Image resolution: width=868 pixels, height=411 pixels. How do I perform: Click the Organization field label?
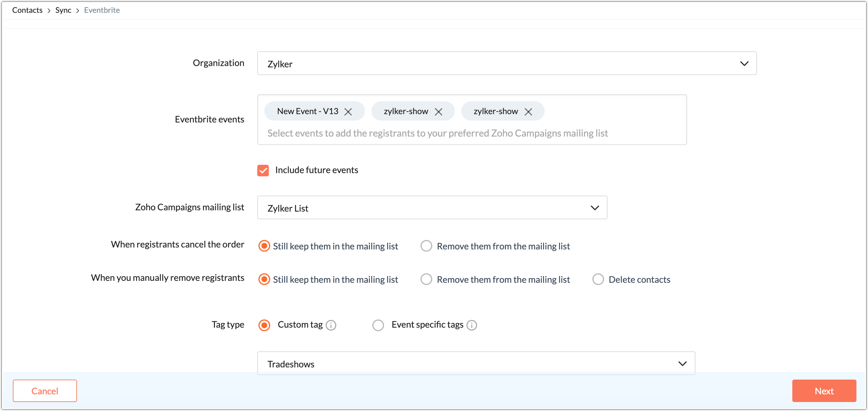218,63
